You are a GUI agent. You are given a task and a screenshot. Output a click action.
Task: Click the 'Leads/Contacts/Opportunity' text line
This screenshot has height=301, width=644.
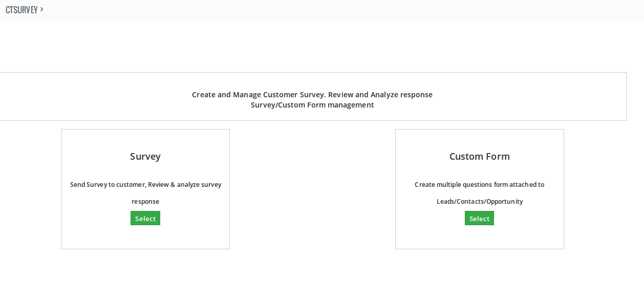[x=480, y=202]
